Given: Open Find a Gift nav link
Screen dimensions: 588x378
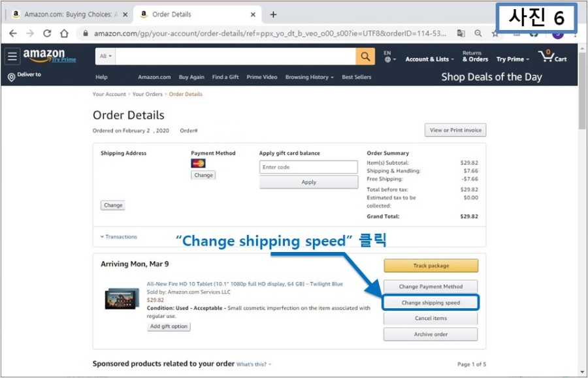Looking at the screenshot, I should [x=225, y=77].
